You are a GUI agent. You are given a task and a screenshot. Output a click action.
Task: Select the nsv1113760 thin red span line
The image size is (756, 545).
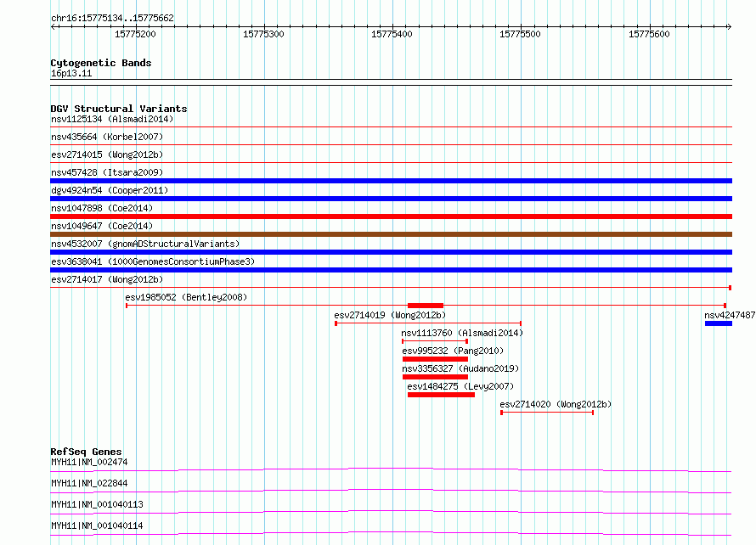435,341
